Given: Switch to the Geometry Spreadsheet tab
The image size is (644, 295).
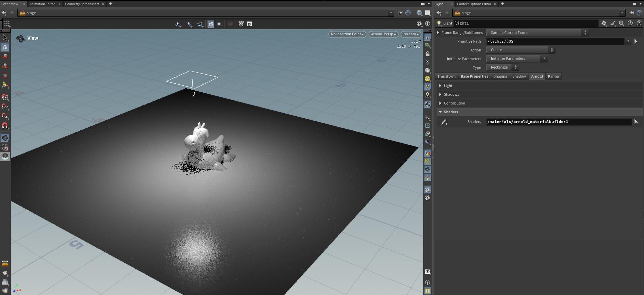Looking at the screenshot, I should coord(82,4).
